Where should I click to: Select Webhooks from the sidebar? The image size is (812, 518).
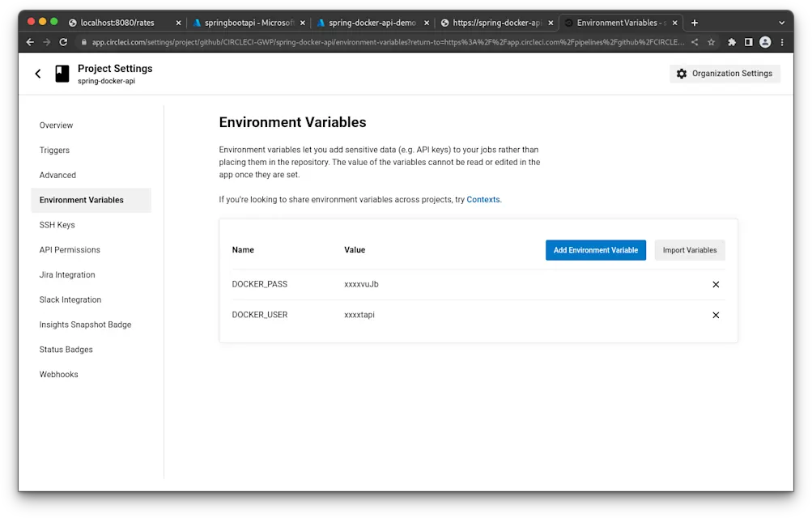[x=58, y=374]
